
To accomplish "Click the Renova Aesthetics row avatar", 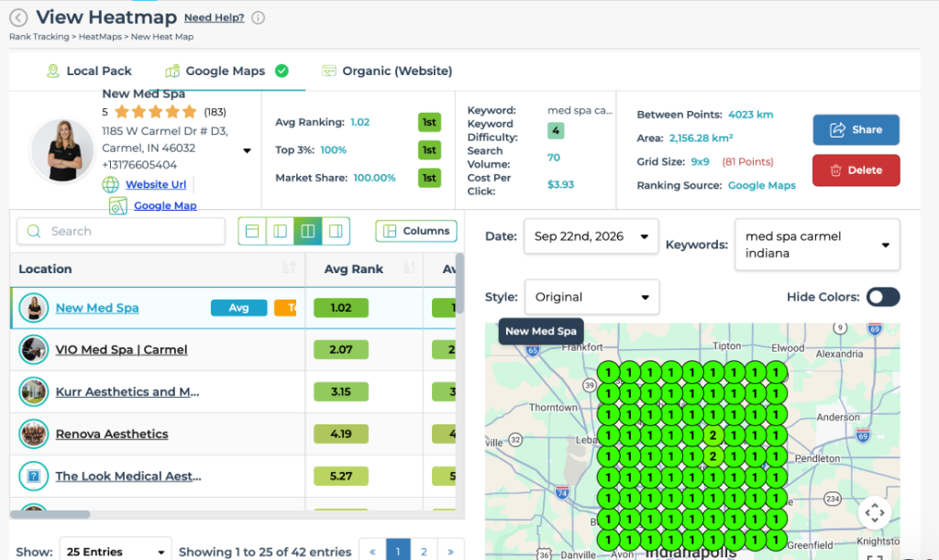I will click(34, 434).
